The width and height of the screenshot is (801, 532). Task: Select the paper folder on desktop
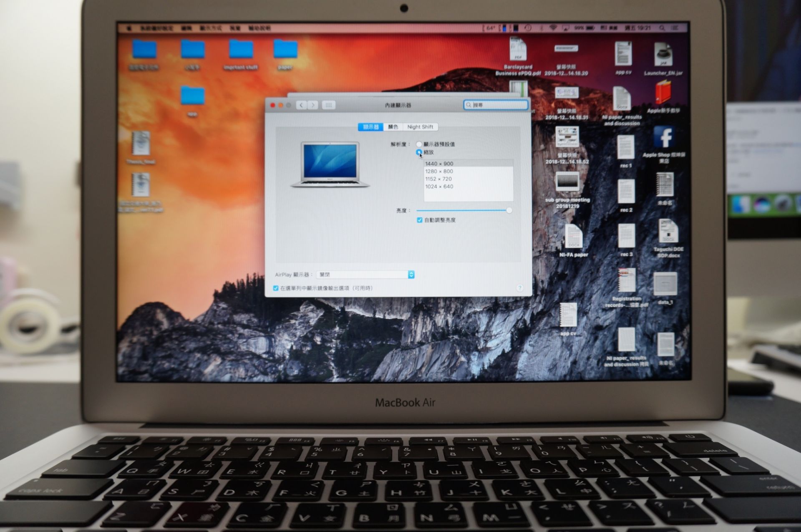tap(285, 50)
